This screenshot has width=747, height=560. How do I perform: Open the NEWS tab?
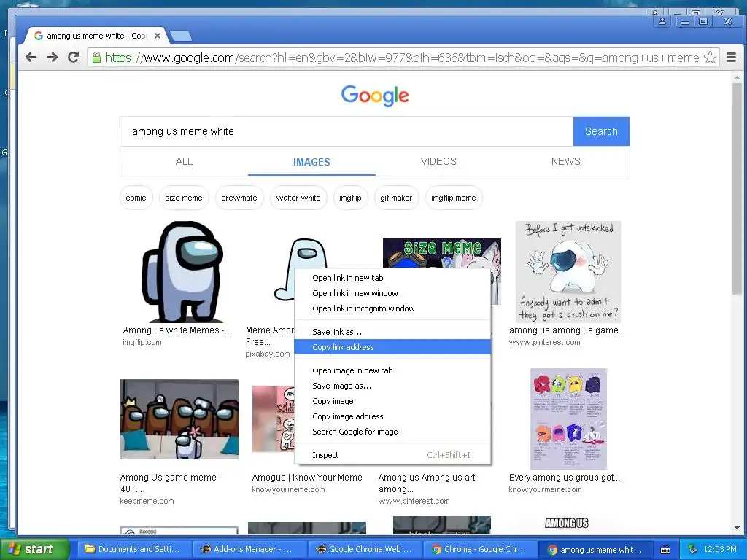point(565,161)
